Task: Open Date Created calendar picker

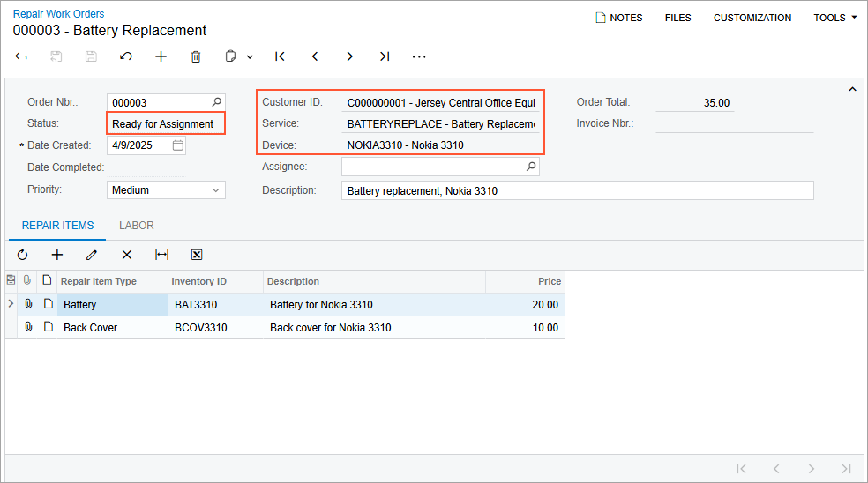Action: point(177,145)
